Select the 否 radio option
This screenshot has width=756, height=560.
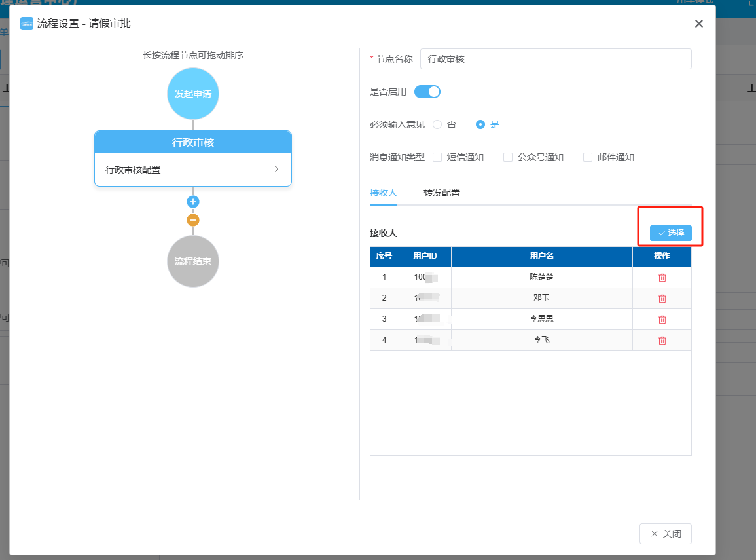click(x=437, y=124)
